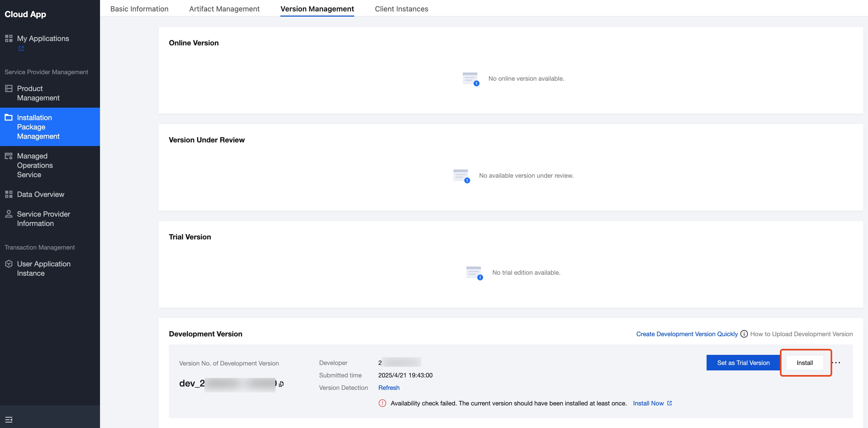Copy the development version number
Screen dimensions: 868x428
pos(281,384)
